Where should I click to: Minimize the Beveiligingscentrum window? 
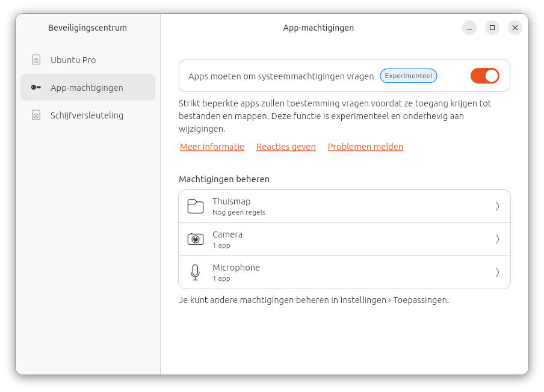coord(469,28)
